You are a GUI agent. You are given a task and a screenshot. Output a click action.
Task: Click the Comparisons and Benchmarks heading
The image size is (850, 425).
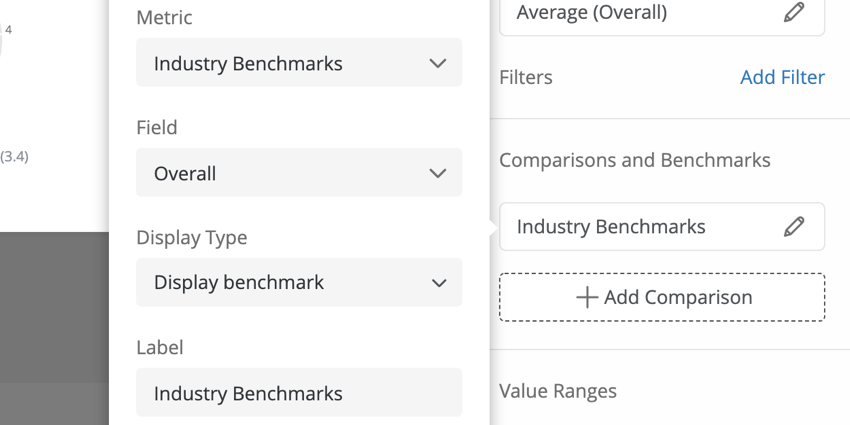pyautogui.click(x=635, y=160)
